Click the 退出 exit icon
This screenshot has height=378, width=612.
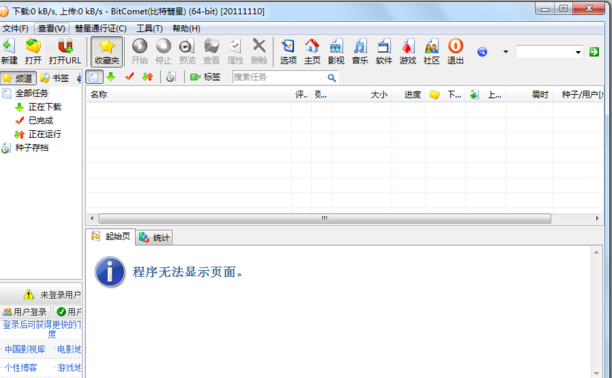[x=455, y=51]
